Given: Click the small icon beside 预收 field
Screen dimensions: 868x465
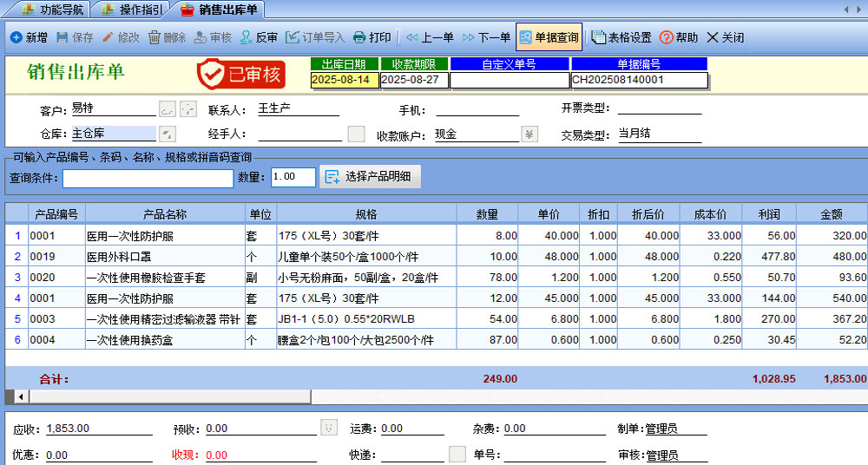Looking at the screenshot, I should pyautogui.click(x=329, y=427).
